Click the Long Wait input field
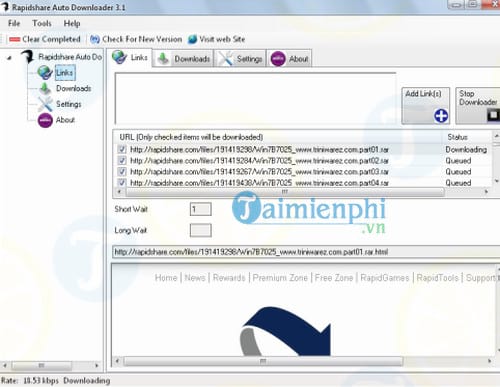The image size is (500, 387). [x=200, y=230]
